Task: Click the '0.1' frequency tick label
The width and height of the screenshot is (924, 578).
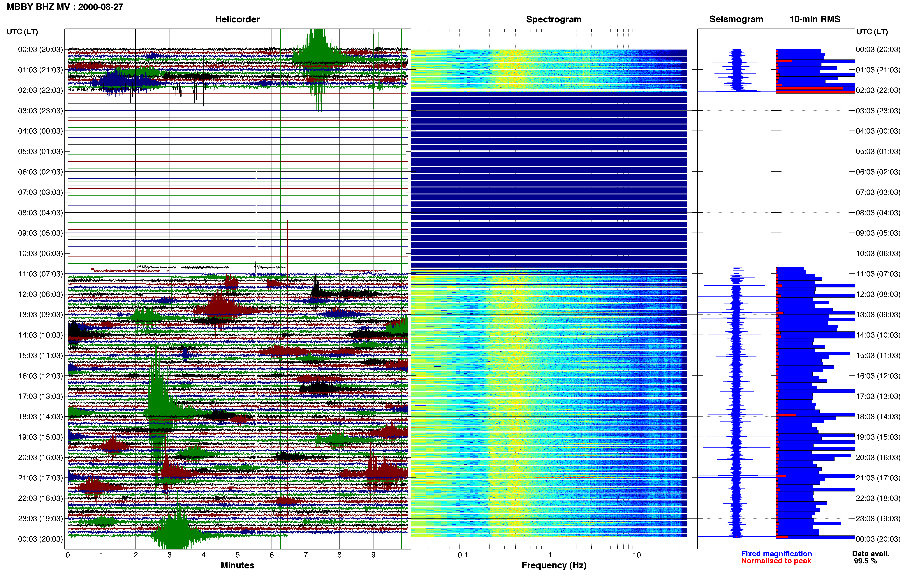Action: (x=463, y=555)
